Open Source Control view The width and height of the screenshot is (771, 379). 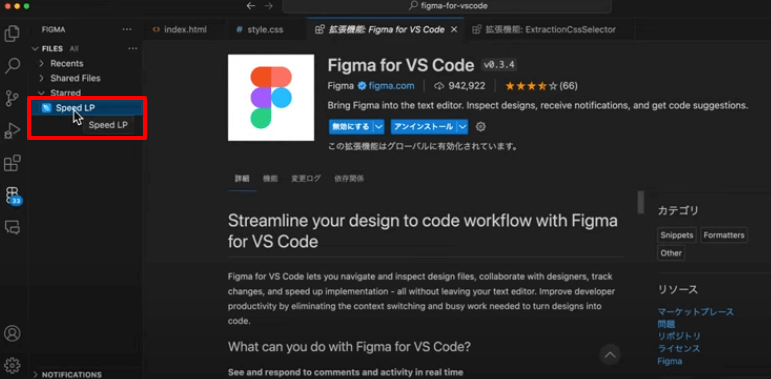click(x=12, y=98)
